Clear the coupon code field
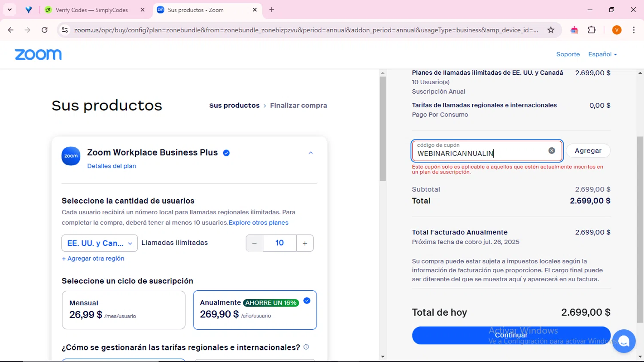The height and width of the screenshot is (362, 644). 552,150
